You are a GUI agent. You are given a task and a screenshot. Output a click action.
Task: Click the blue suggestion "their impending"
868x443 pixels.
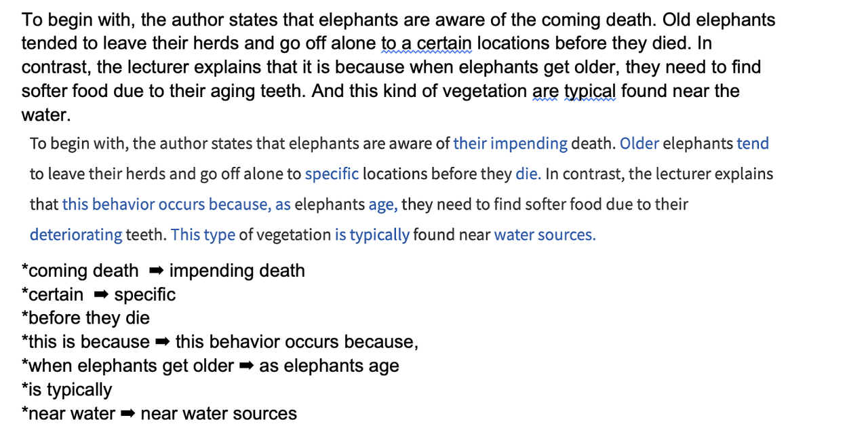click(x=510, y=144)
